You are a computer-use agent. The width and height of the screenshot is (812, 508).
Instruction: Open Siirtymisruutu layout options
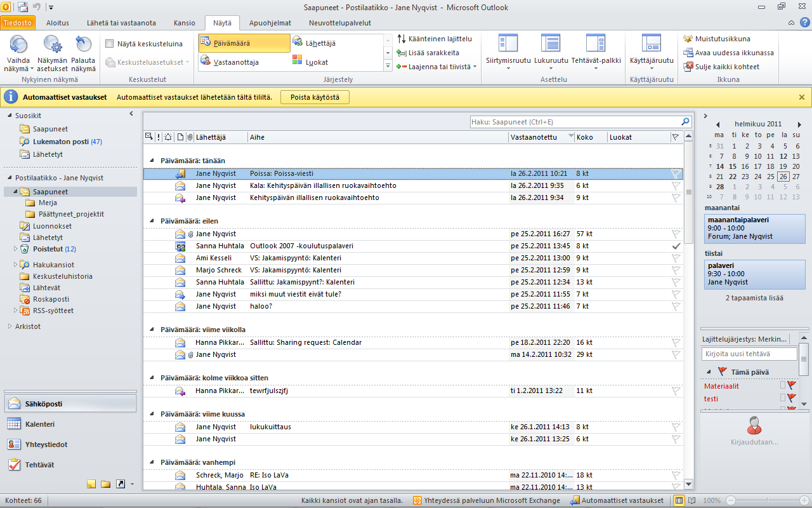[508, 51]
